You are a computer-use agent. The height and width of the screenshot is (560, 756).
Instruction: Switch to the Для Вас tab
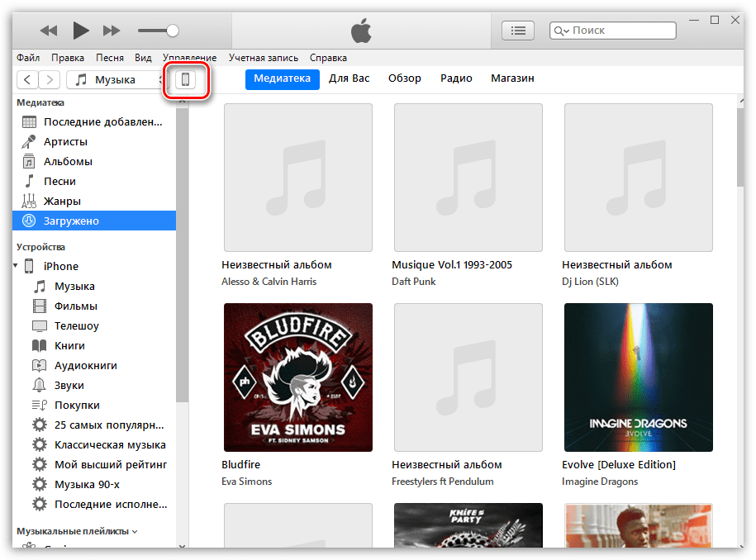[349, 78]
